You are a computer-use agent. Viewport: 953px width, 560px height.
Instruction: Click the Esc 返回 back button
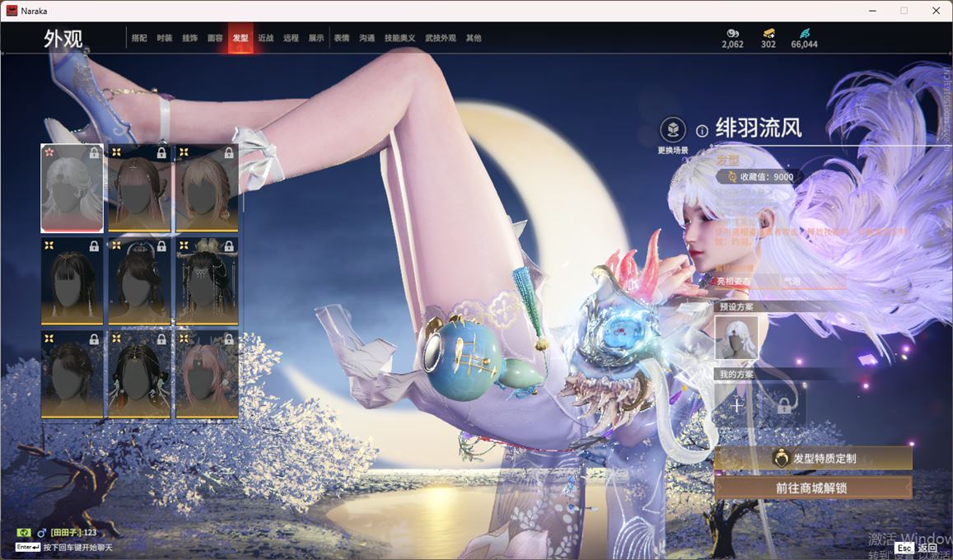(x=917, y=548)
